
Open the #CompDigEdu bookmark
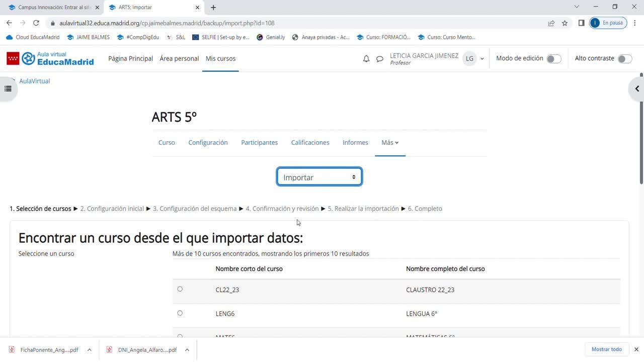click(x=138, y=37)
